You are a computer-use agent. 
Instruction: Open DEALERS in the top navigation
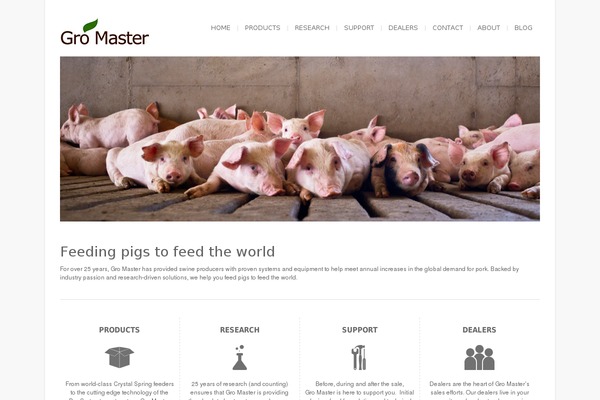coord(403,28)
